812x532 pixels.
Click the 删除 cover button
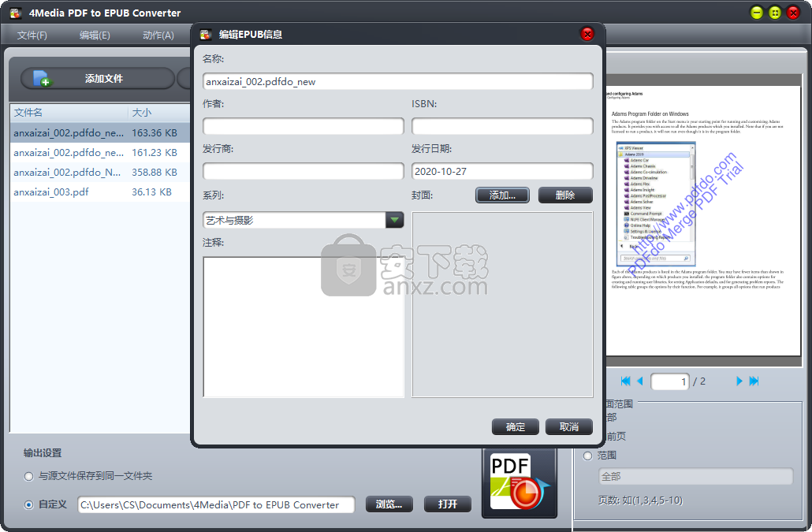coord(565,195)
